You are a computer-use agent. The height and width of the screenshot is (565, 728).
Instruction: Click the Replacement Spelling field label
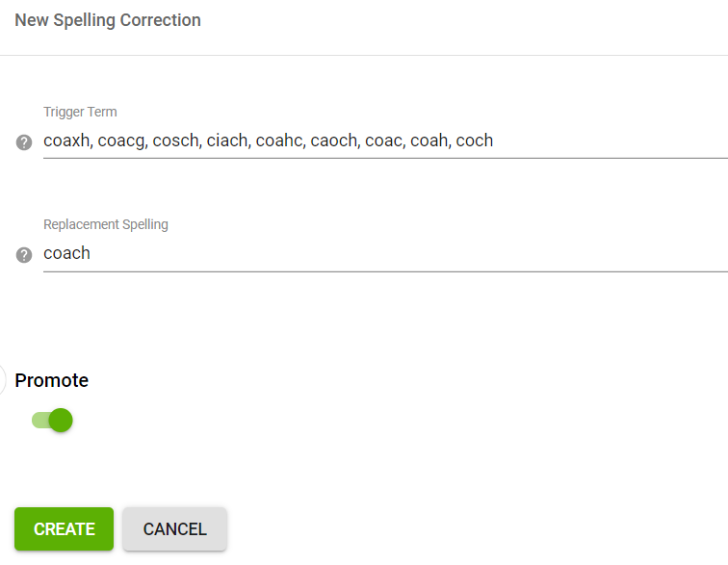pos(106,224)
